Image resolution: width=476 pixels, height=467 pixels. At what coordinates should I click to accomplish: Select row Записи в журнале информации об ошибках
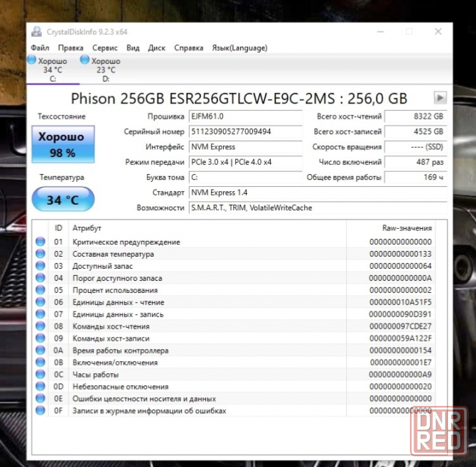234,411
